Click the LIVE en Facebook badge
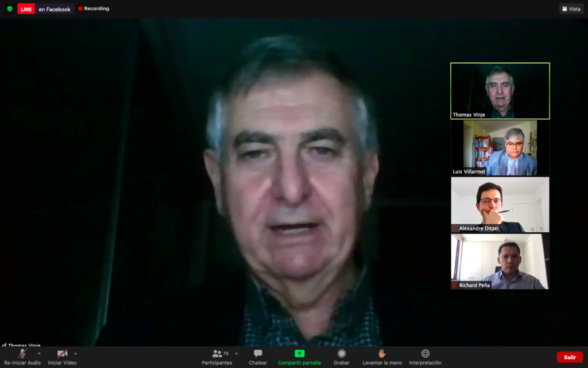The height and width of the screenshot is (368, 588). point(45,9)
